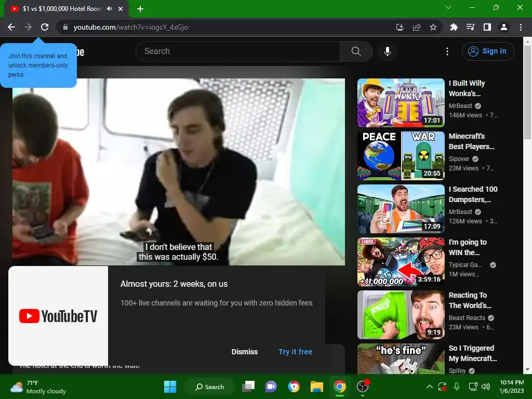Click the YouTube search magnifier button

point(356,51)
